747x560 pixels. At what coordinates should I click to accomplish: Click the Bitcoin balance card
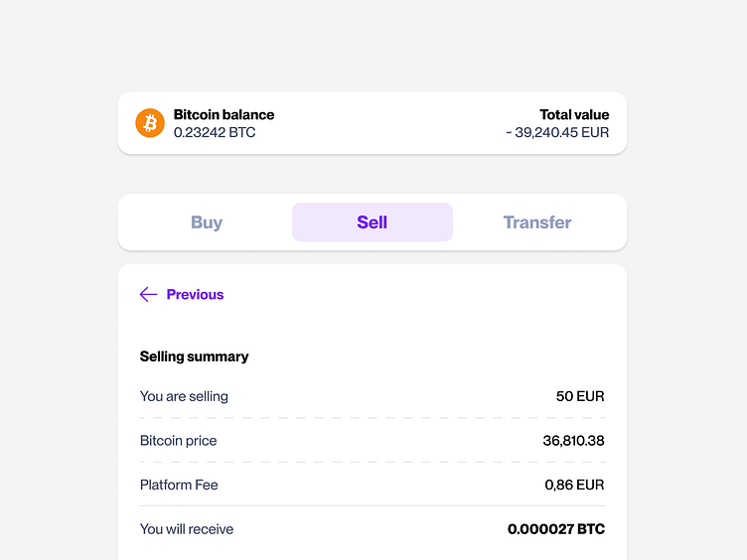[373, 123]
